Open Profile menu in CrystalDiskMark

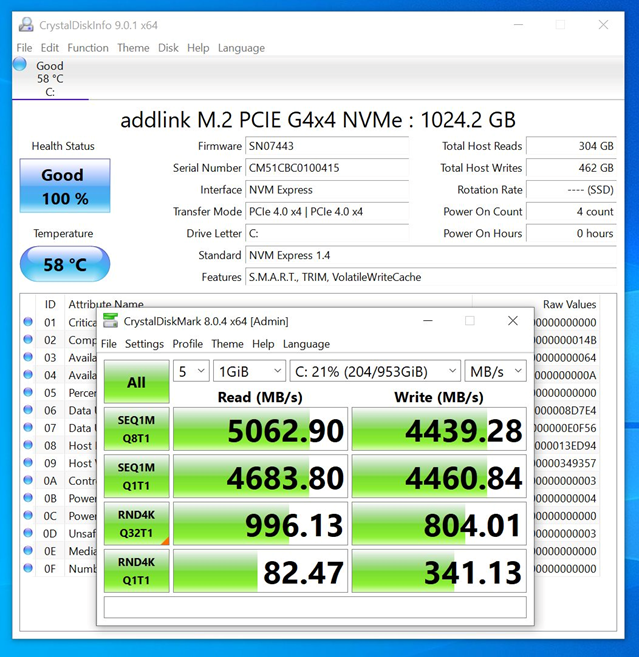(x=188, y=344)
